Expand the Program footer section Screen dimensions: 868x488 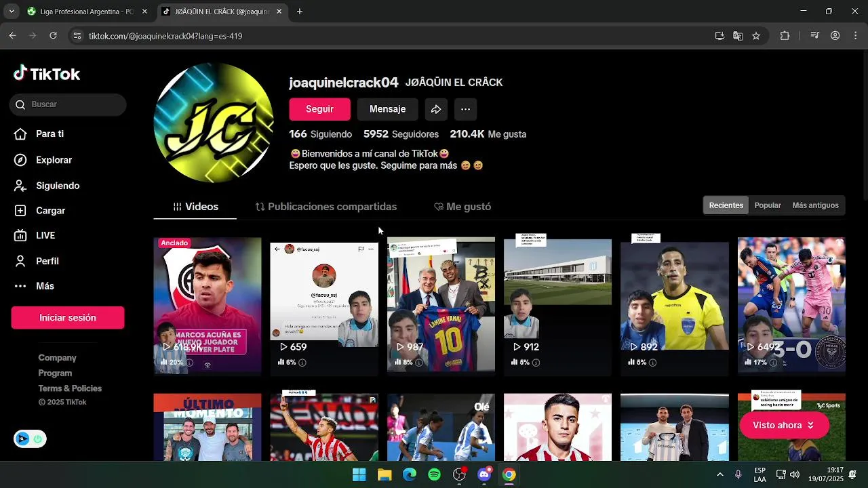pos(55,373)
